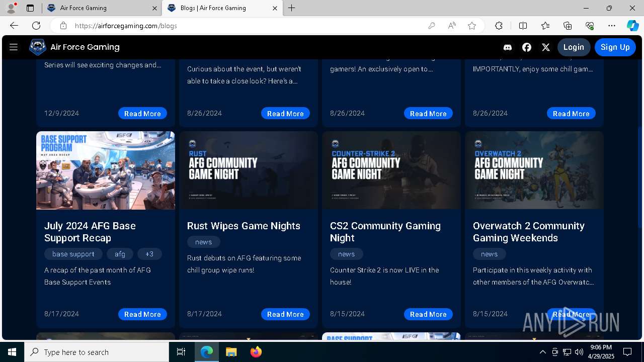Open Edge Settings and more menu
The height and width of the screenshot is (362, 644).
click(x=612, y=26)
